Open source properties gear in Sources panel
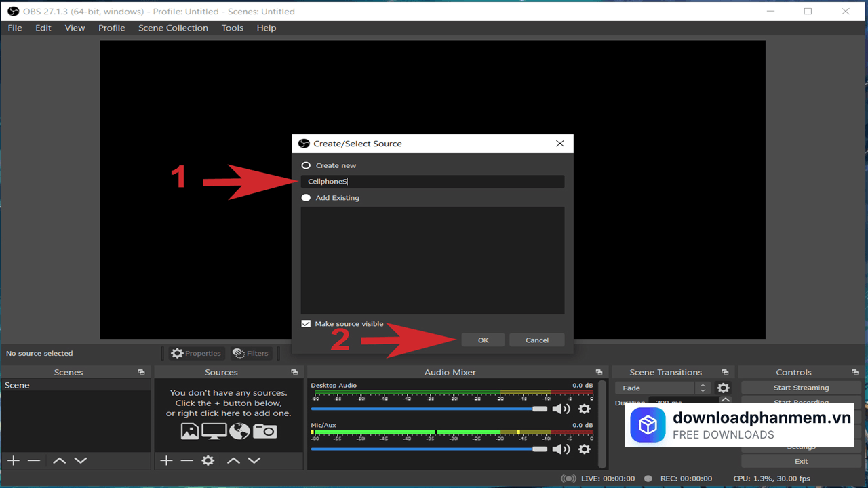 tap(208, 461)
